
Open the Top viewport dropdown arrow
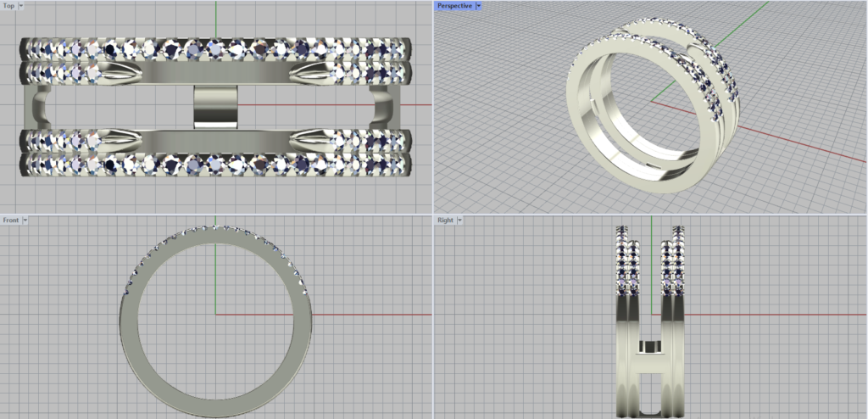coord(21,6)
